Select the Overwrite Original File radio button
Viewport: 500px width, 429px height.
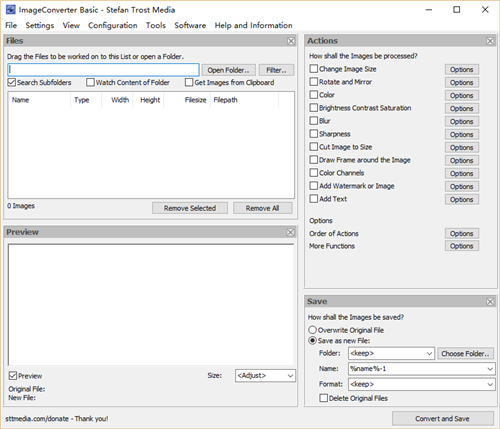(x=312, y=330)
